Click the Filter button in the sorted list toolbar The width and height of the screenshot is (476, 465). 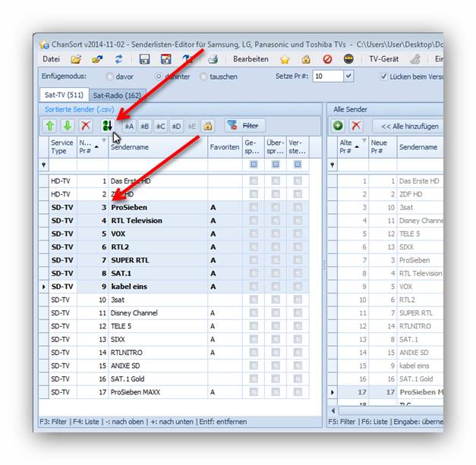coord(245,126)
